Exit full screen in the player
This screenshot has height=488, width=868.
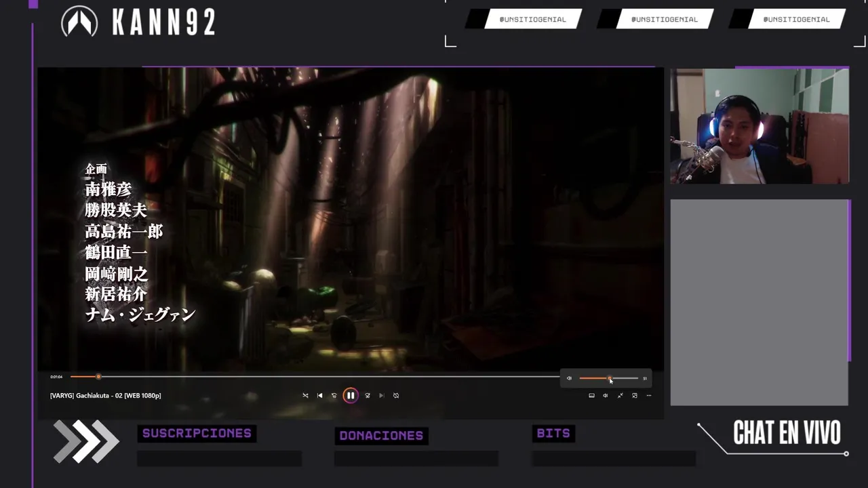coord(620,396)
